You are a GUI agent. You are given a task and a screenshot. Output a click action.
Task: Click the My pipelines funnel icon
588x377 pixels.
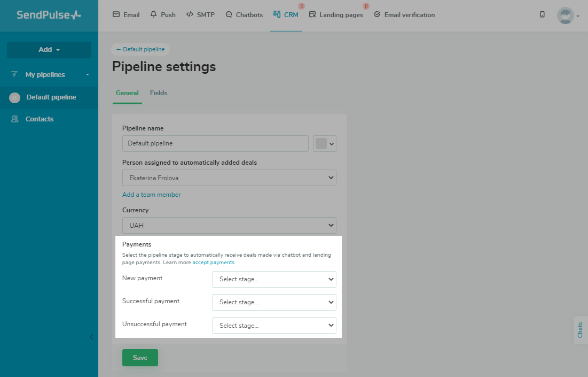click(15, 75)
